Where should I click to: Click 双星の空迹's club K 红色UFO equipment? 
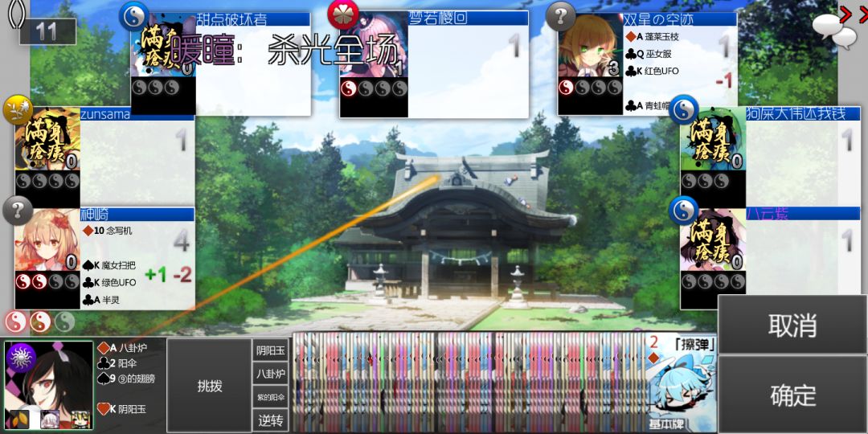coord(652,71)
